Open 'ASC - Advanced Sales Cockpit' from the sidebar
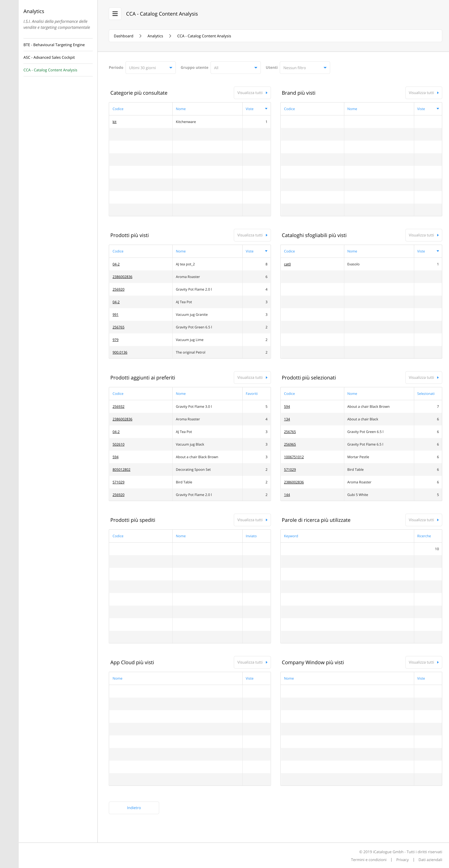 click(49, 57)
